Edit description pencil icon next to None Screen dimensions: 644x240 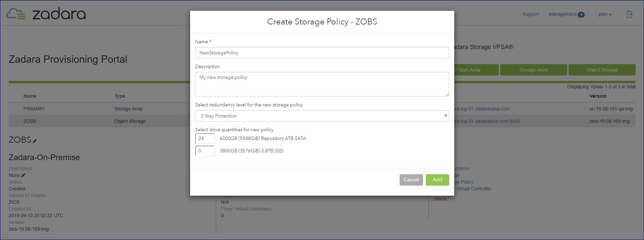point(23,175)
